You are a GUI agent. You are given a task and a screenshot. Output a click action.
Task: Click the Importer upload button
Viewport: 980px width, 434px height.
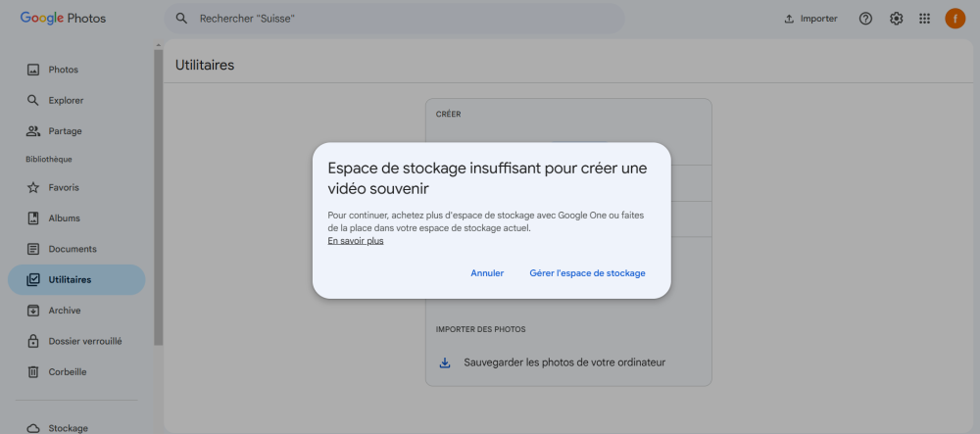tap(810, 19)
